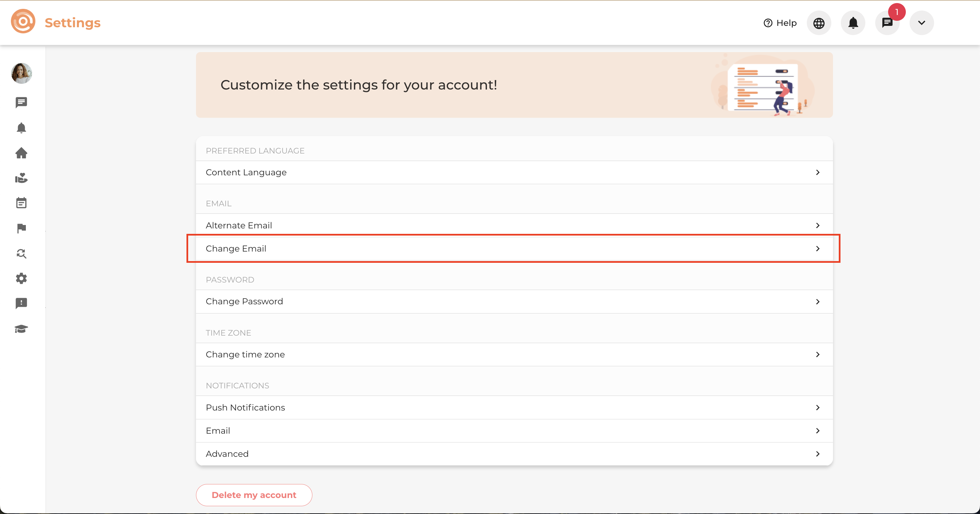
Task: Click Delete my account button
Action: (254, 495)
